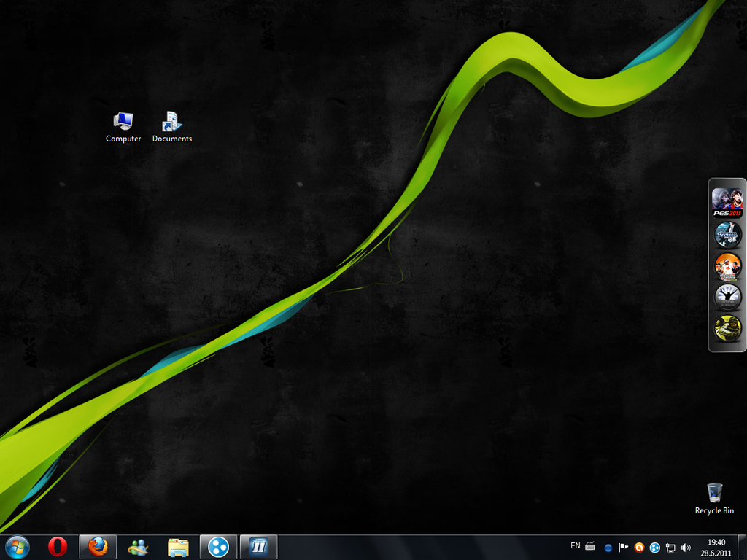Show Action Center via the flag icon
This screenshot has height=560, width=747.
point(624,547)
